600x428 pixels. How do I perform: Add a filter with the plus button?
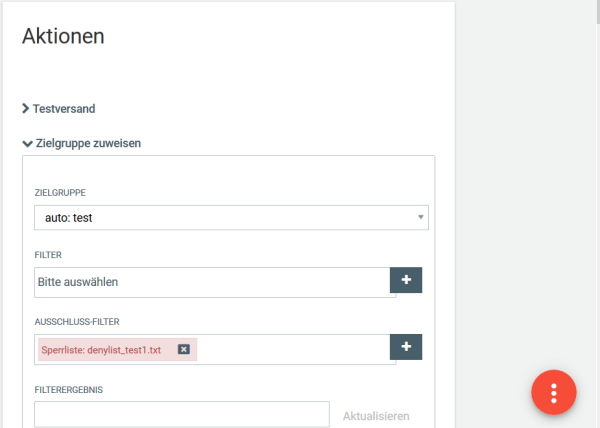(x=406, y=280)
